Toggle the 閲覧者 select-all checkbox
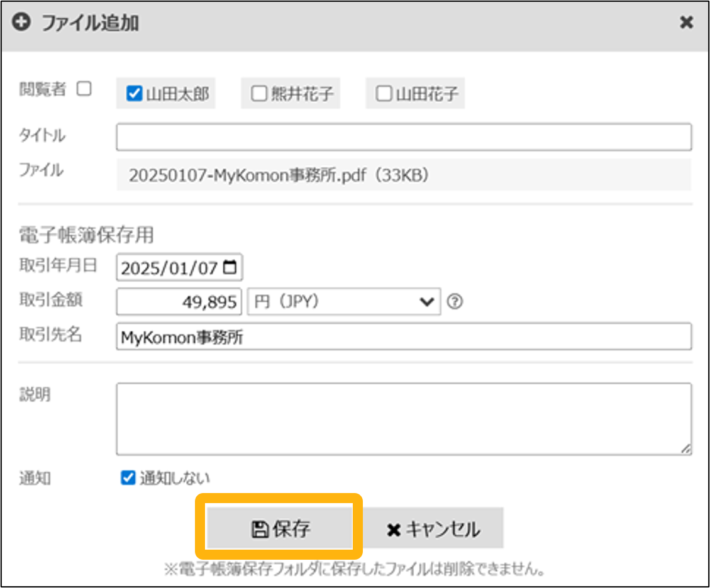This screenshot has width=710, height=588. click(84, 89)
